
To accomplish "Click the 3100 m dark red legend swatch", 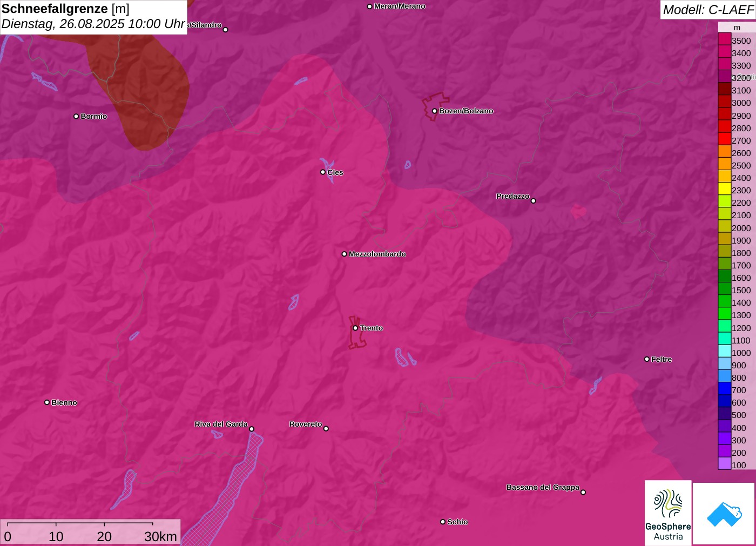I will 725,89.
